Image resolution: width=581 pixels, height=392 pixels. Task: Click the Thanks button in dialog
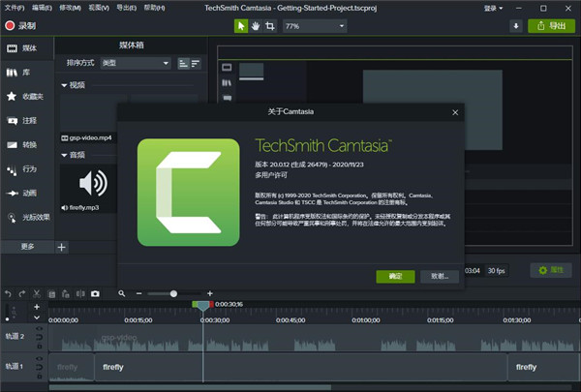(x=440, y=276)
